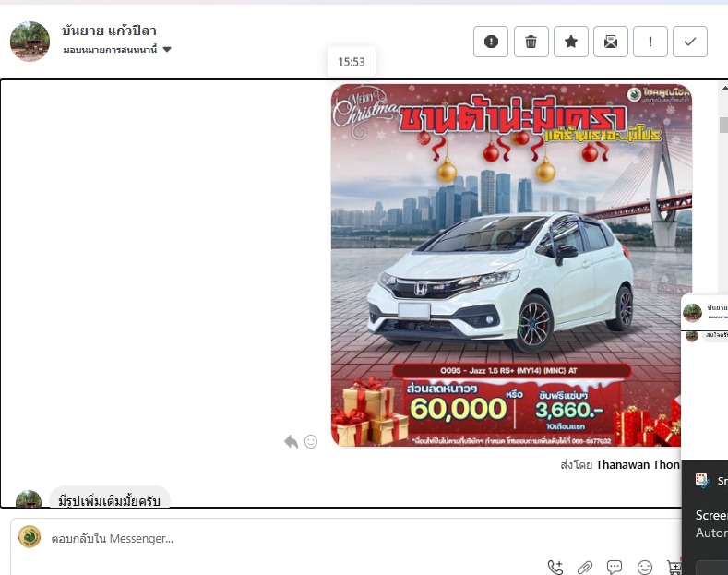The width and height of the screenshot is (728, 575).
Task: Mark conversation as unread envelope icon
Action: pyautogui.click(x=611, y=42)
